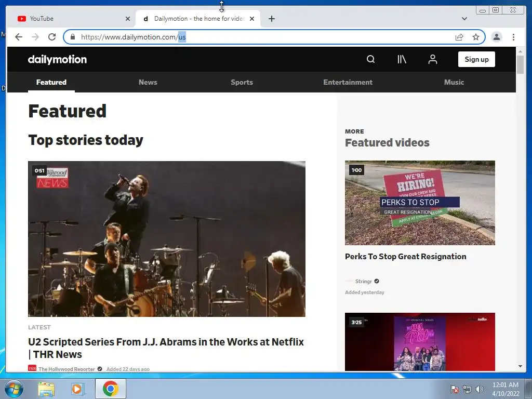Bookmark this page with the star icon
Screen dimensions: 532x399
point(476,37)
